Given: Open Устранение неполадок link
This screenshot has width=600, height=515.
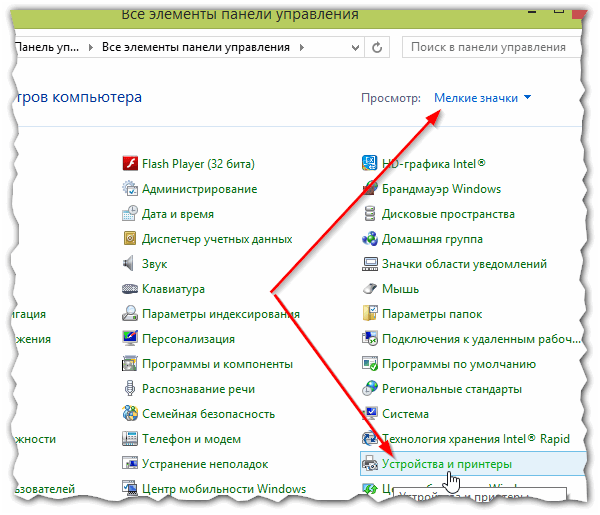Looking at the screenshot, I should [205, 464].
